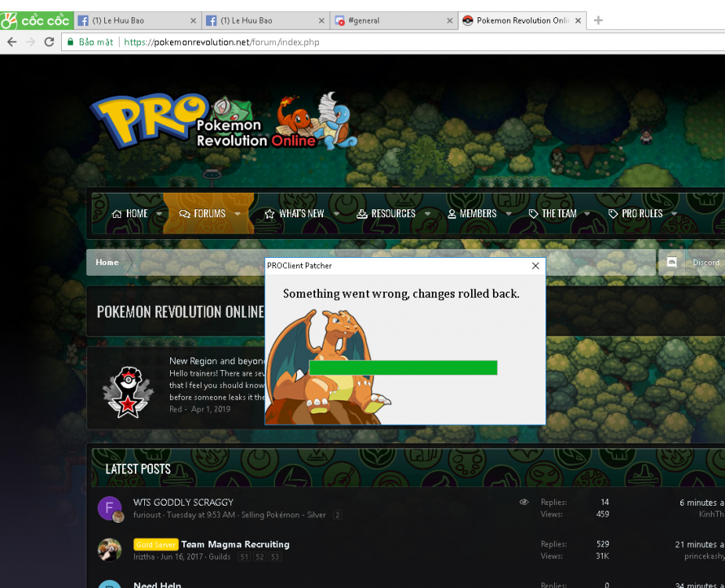This screenshot has width=725, height=588.
Task: Open the Members navigation menu item
Action: coord(472,213)
